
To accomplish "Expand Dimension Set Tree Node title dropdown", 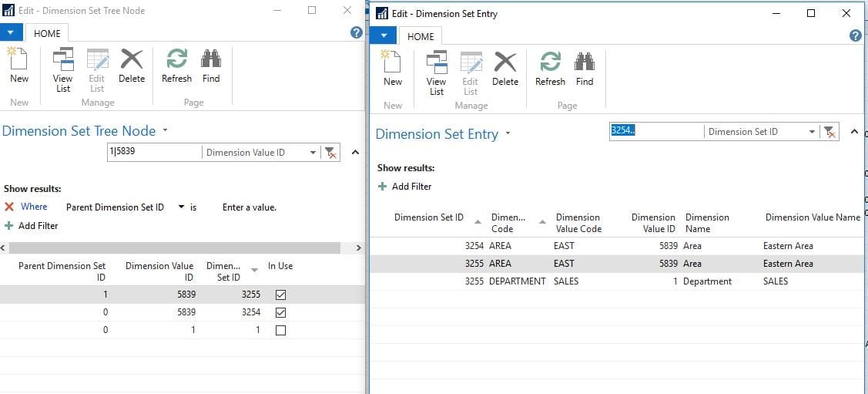I will (165, 131).
